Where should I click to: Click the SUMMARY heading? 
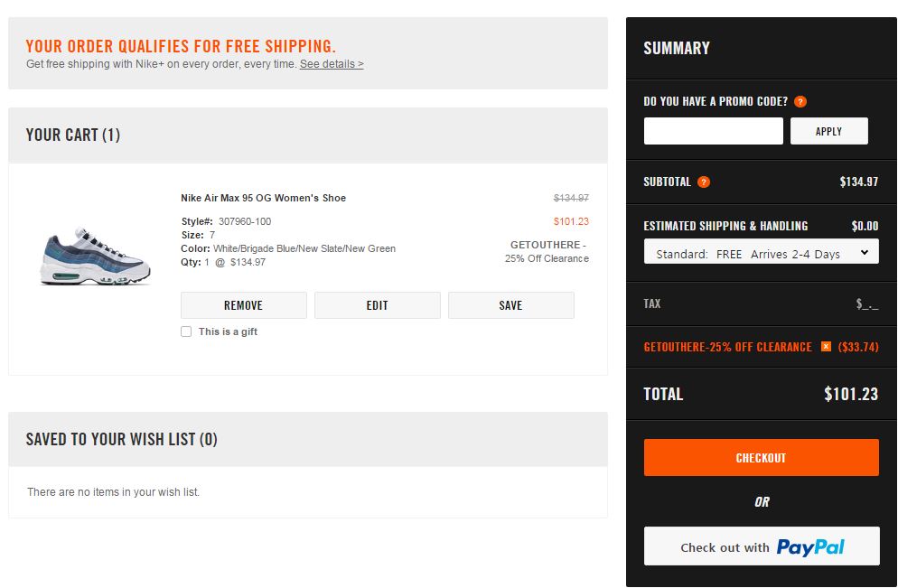[677, 48]
